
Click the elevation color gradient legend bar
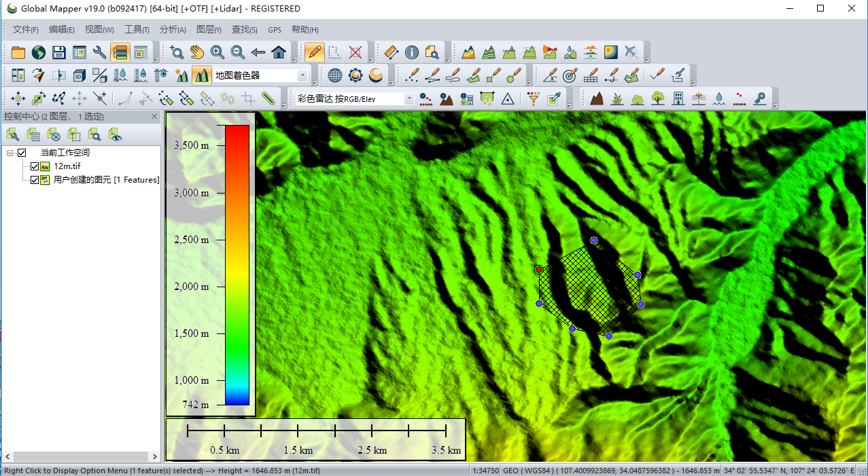click(x=237, y=265)
